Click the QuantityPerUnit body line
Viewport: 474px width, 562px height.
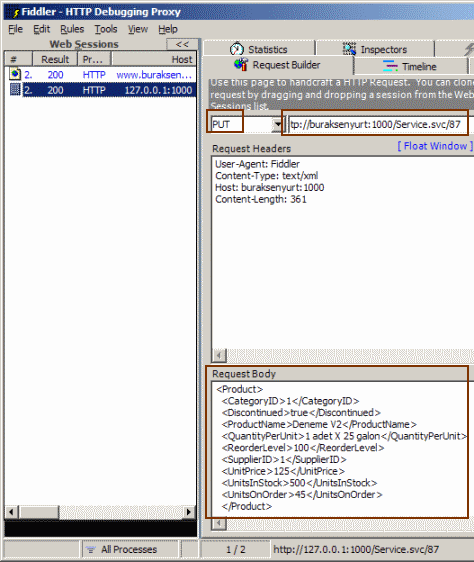coord(344,436)
